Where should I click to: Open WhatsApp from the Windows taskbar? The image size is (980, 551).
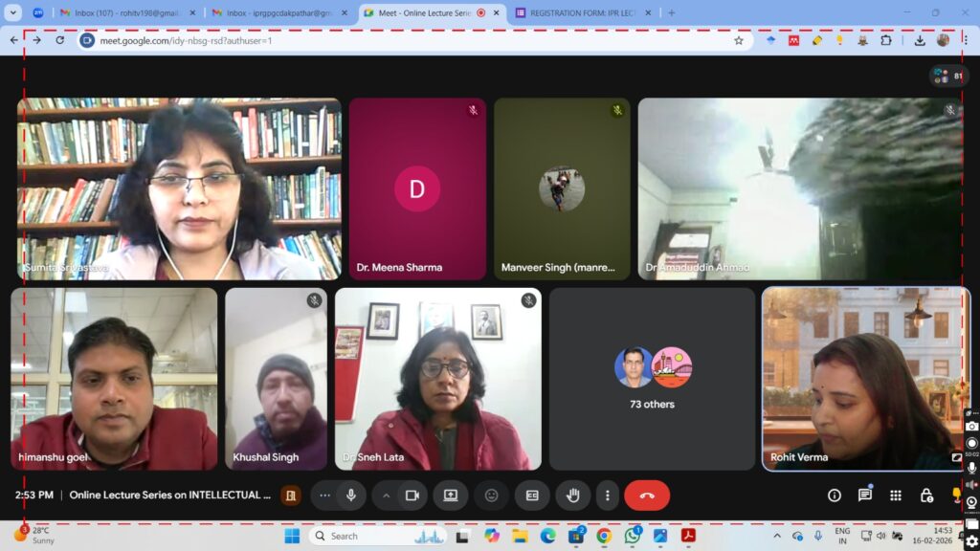[633, 536]
